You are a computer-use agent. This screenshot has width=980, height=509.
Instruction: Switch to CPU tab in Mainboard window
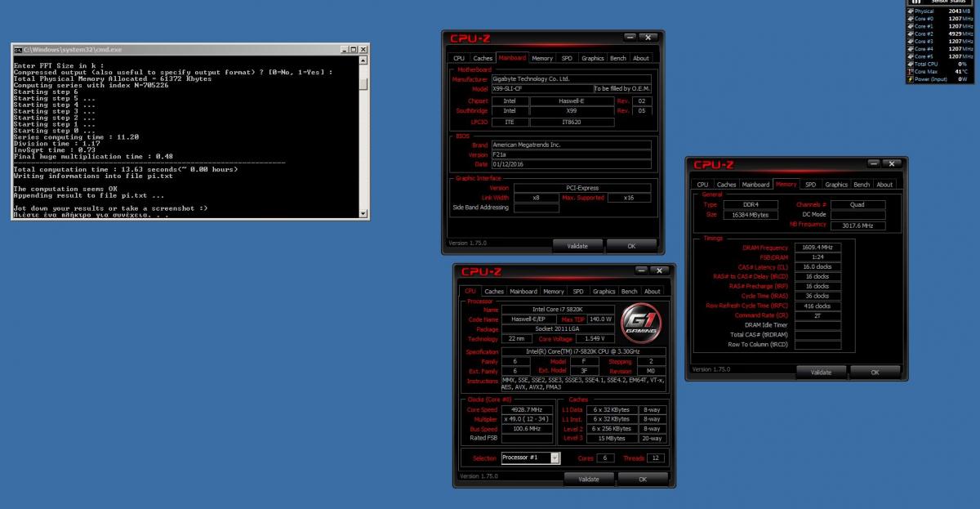pos(459,58)
